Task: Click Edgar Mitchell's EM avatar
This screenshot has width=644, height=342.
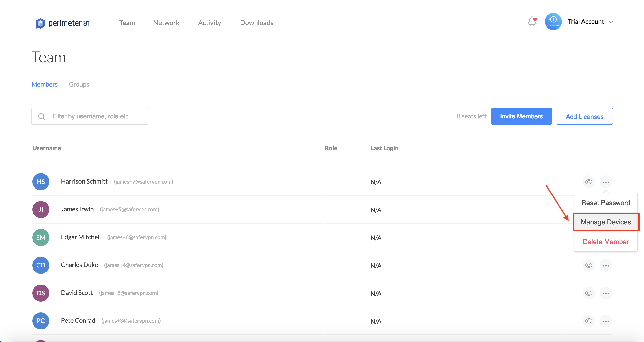Action: click(41, 237)
